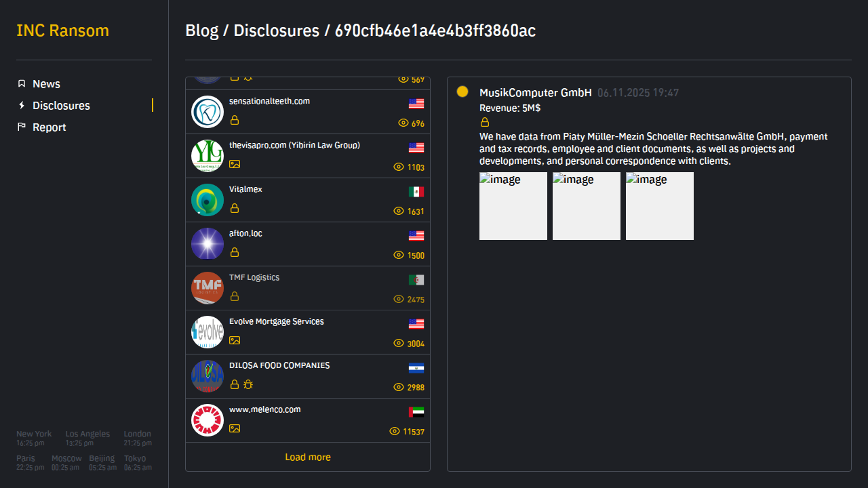The width and height of the screenshot is (868, 488).
Task: Click the Vitalmex circular logo
Action: [x=208, y=200]
